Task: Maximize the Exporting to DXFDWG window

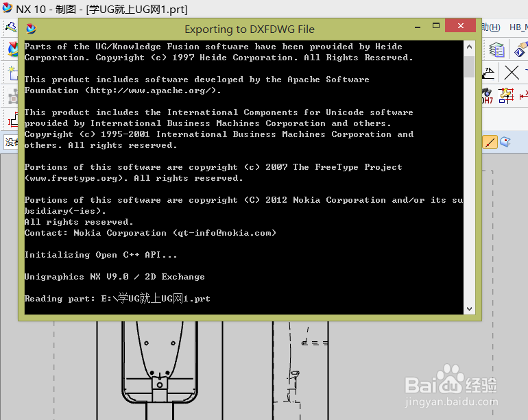Action: (436, 25)
